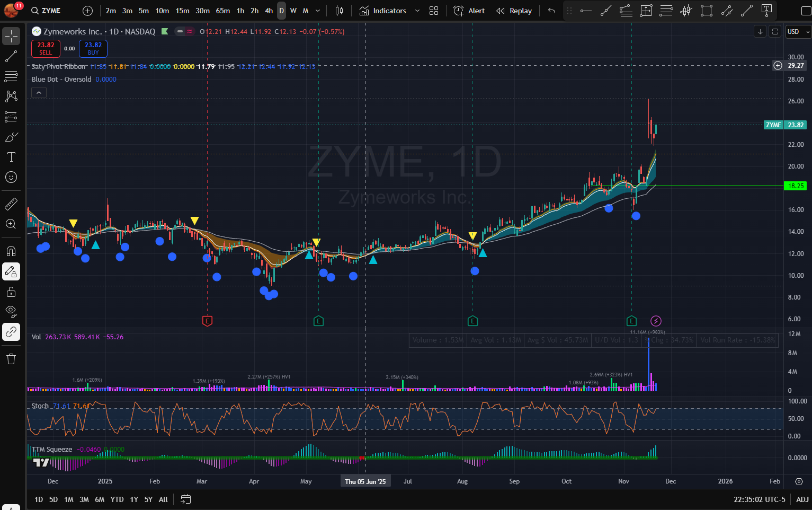Click the undo arrow
This screenshot has width=812, height=510.
click(552, 11)
